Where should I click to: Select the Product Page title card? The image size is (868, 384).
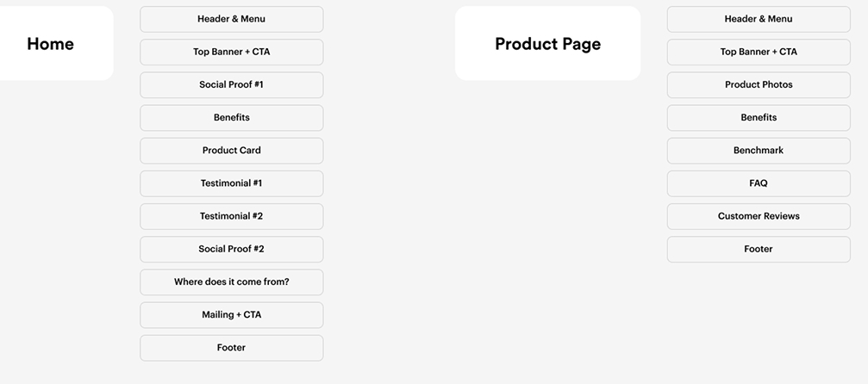pyautogui.click(x=547, y=44)
